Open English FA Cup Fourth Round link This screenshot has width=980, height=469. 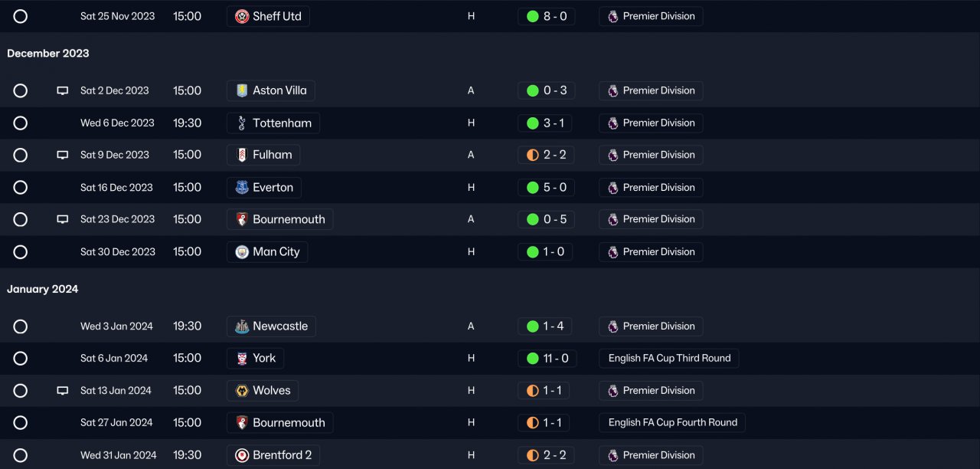(672, 423)
